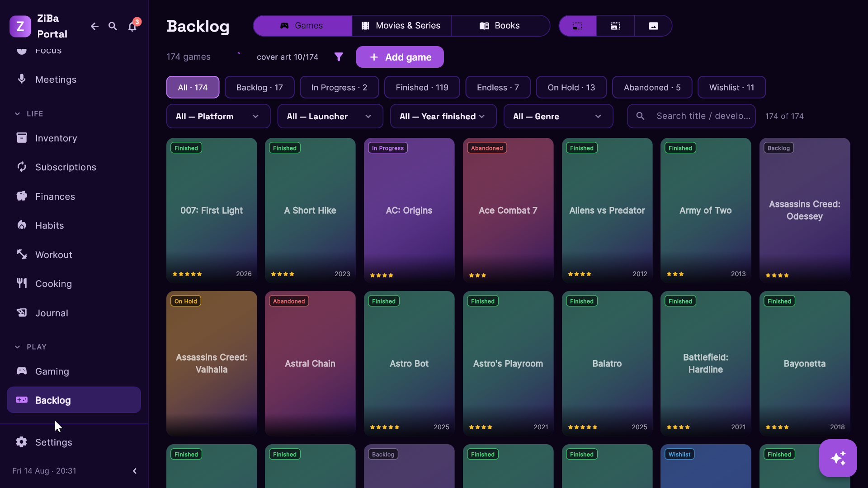Open the AC: Origins card
The height and width of the screenshot is (488, 868).
click(x=409, y=210)
